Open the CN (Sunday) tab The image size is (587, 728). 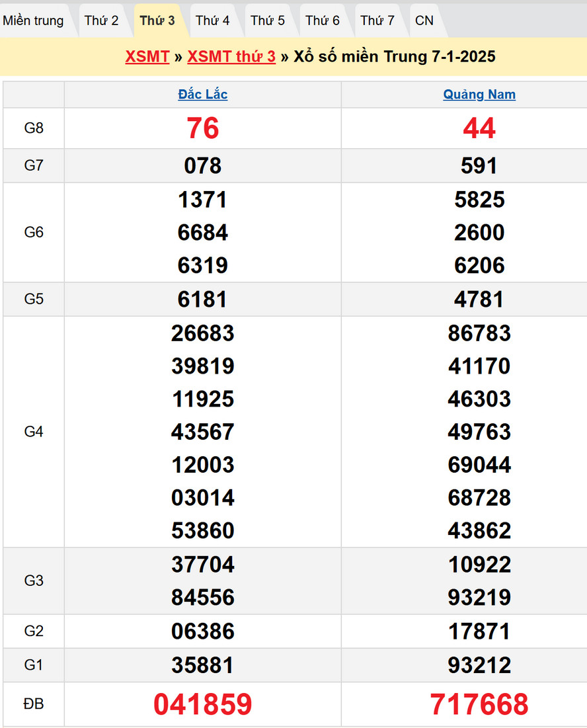tap(424, 20)
